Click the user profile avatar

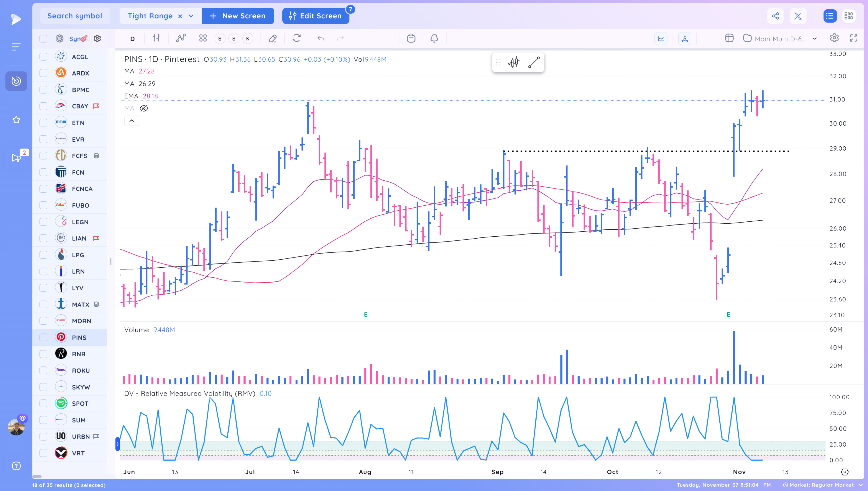[x=16, y=427]
